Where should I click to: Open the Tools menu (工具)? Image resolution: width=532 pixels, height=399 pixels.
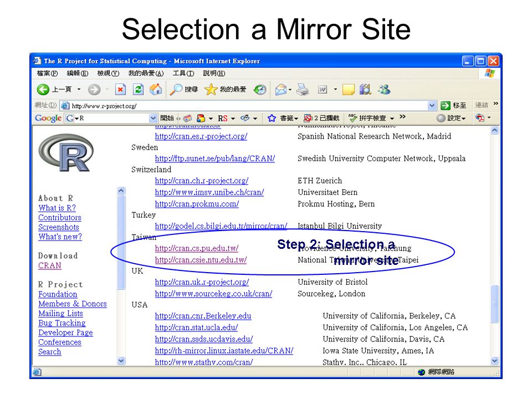click(183, 73)
